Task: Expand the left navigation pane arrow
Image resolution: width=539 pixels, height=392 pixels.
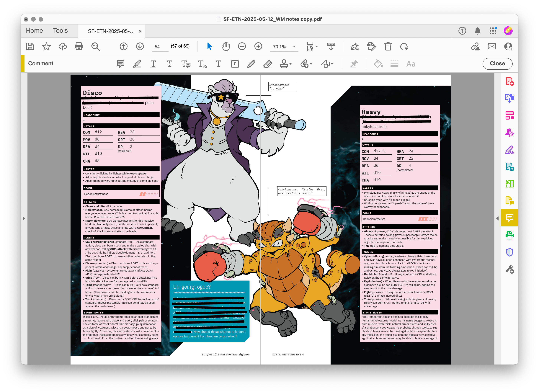Action: [24, 218]
